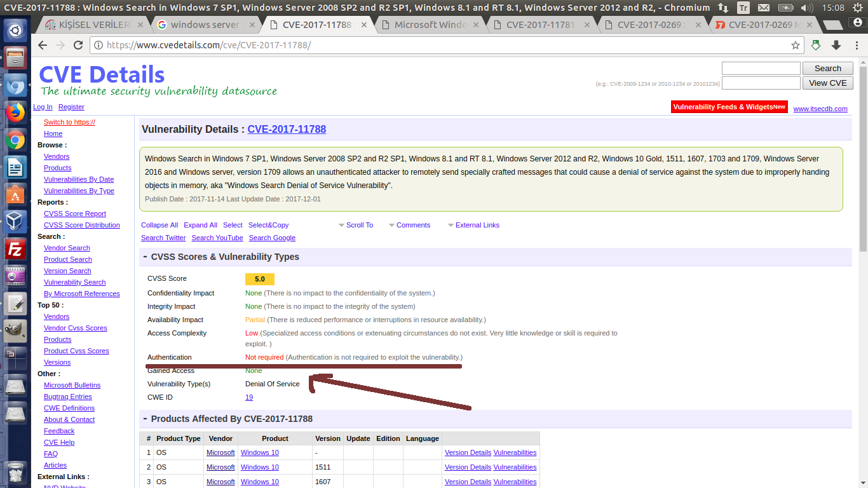Click the Search YouTube link
Screen dimensions: 868x488
pos(217,238)
